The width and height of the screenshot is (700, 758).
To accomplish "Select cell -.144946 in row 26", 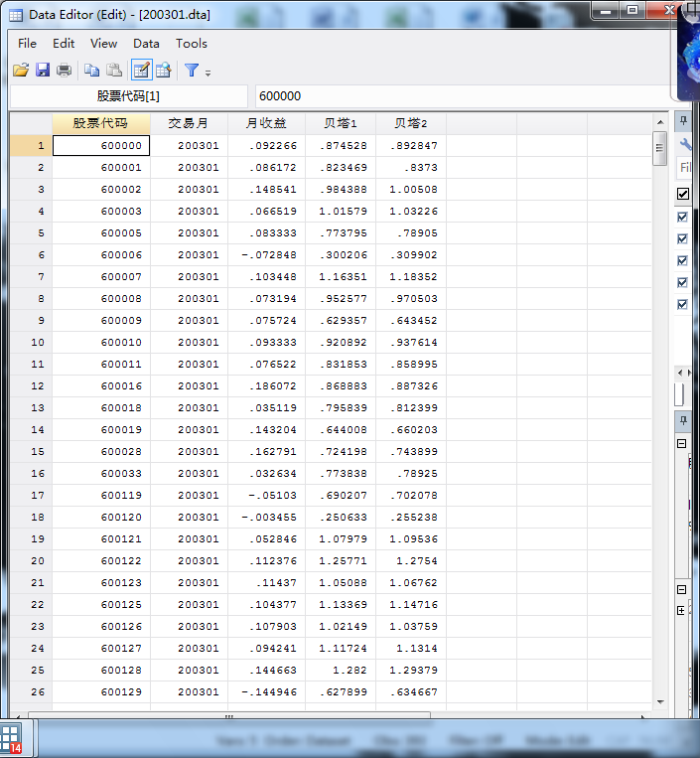I will click(x=267, y=692).
